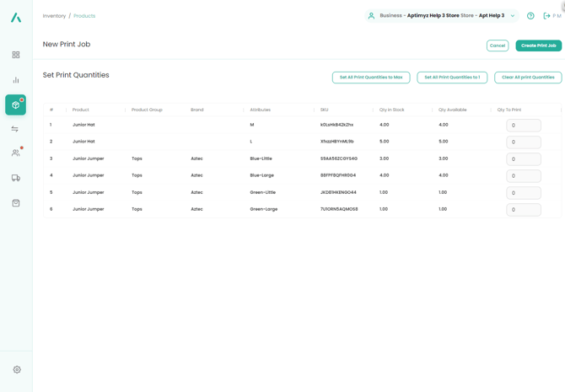The height and width of the screenshot is (392, 565).
Task: Focus Qty To Print field for Blue-Little
Action: [x=524, y=159]
